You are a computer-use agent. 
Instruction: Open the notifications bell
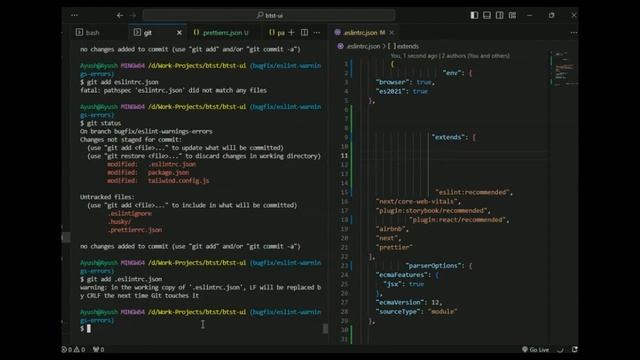(574, 349)
